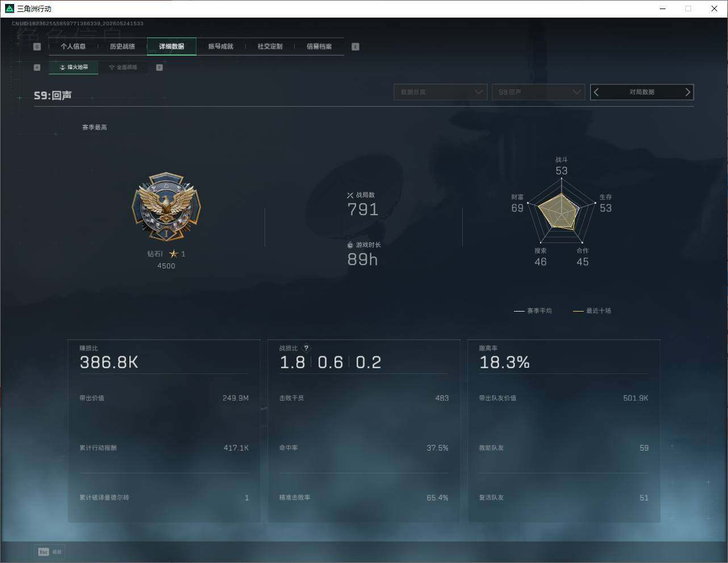Click the crossed-swords 战局数 icon
Viewport: 728px width, 563px height.
350,195
